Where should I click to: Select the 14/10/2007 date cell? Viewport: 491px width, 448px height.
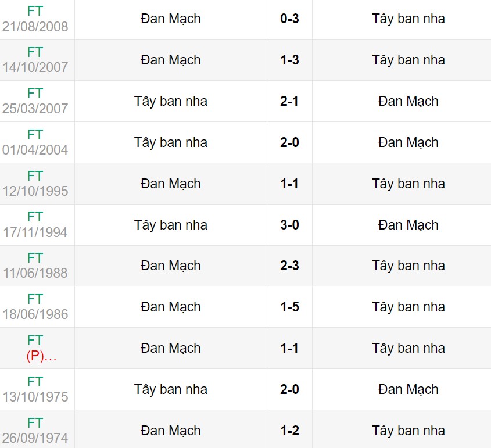coord(35,68)
